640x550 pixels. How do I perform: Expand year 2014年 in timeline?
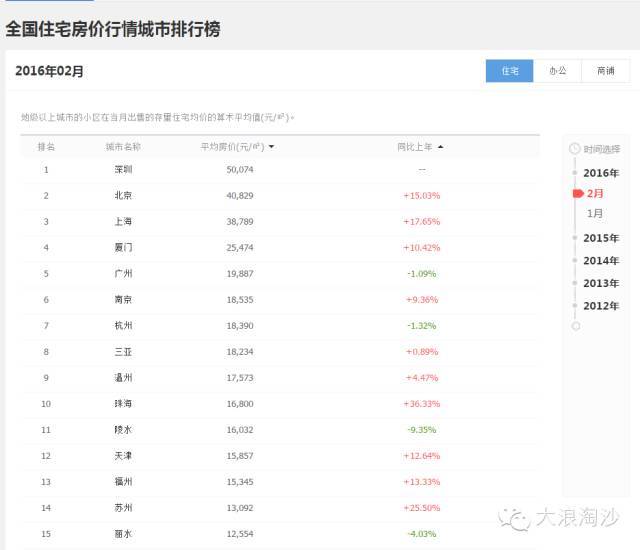point(601,261)
